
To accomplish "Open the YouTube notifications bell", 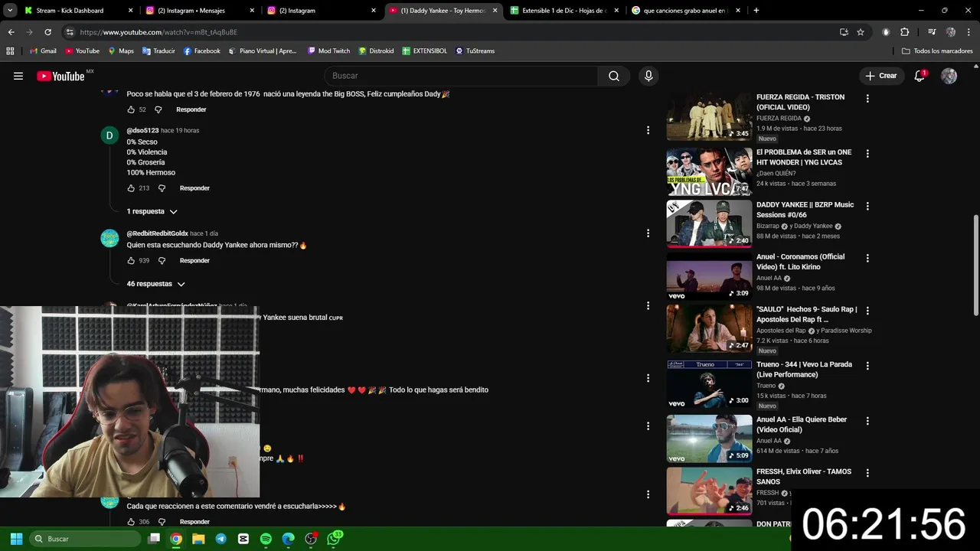I will pos(920,76).
